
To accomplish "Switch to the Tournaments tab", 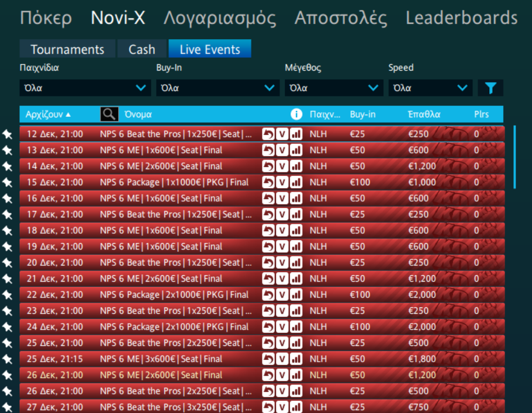I will (67, 49).
